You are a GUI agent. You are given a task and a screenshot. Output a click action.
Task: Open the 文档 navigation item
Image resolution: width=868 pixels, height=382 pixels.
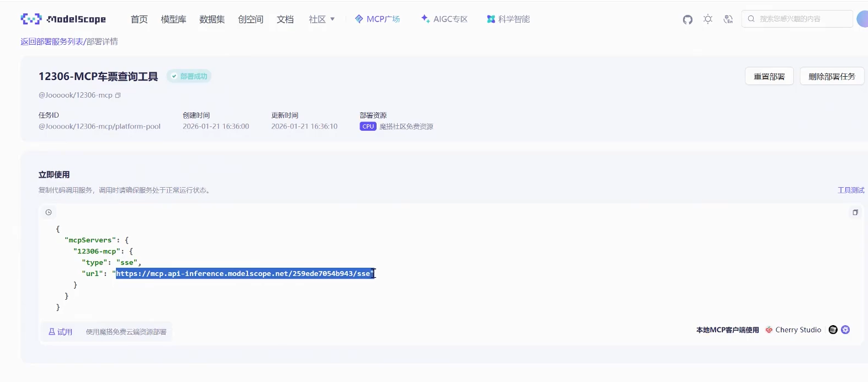(x=285, y=19)
